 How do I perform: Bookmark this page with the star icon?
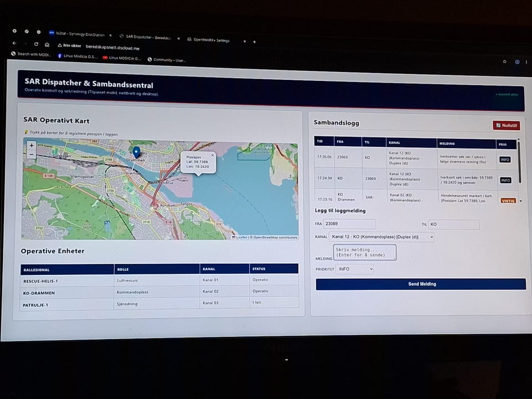[x=504, y=62]
